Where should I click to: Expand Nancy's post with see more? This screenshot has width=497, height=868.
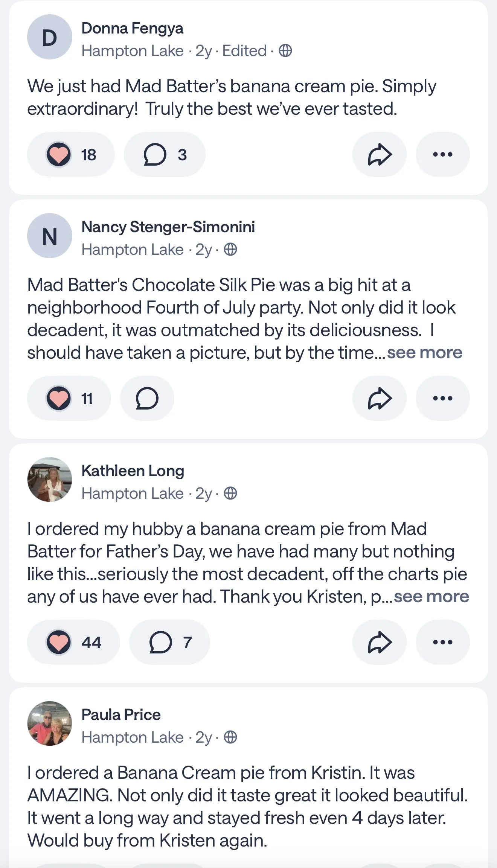(424, 353)
